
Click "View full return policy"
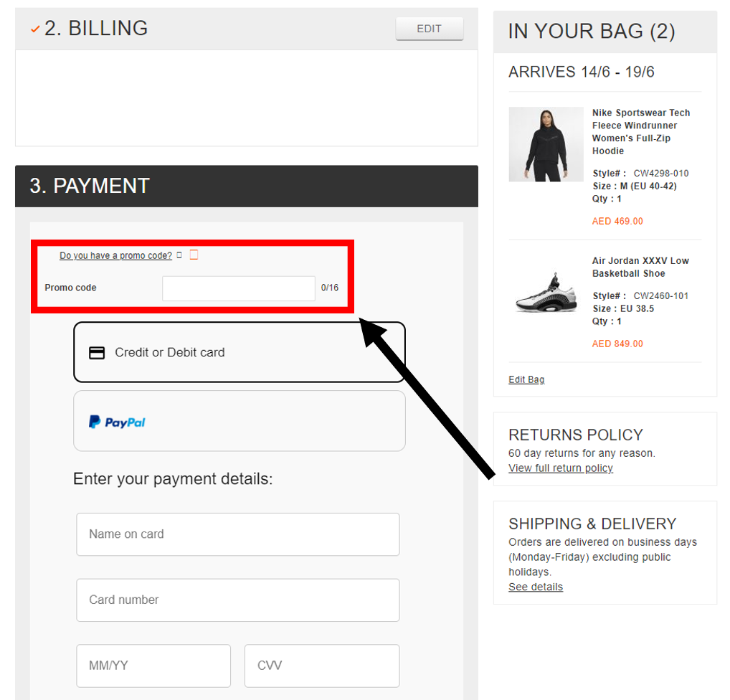tap(560, 468)
